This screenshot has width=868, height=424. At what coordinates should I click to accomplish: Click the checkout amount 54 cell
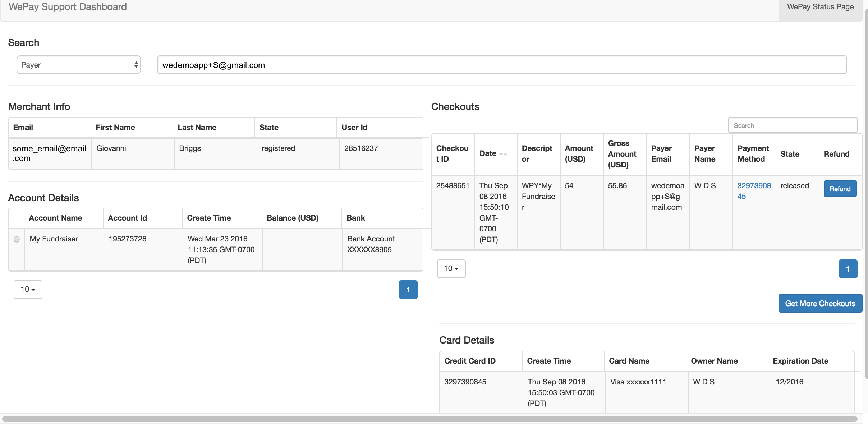point(582,213)
